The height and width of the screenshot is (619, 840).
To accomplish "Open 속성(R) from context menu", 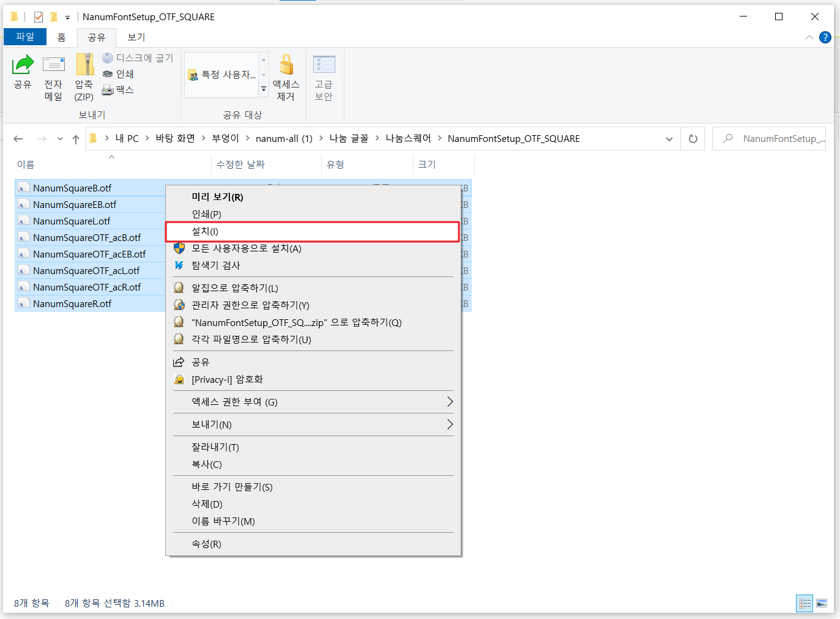I will (x=312, y=544).
